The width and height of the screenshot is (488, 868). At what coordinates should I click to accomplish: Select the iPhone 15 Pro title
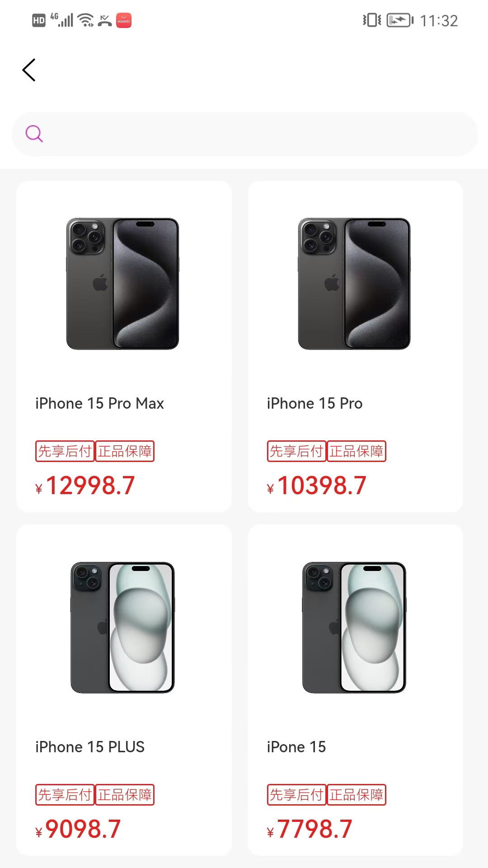[314, 403]
